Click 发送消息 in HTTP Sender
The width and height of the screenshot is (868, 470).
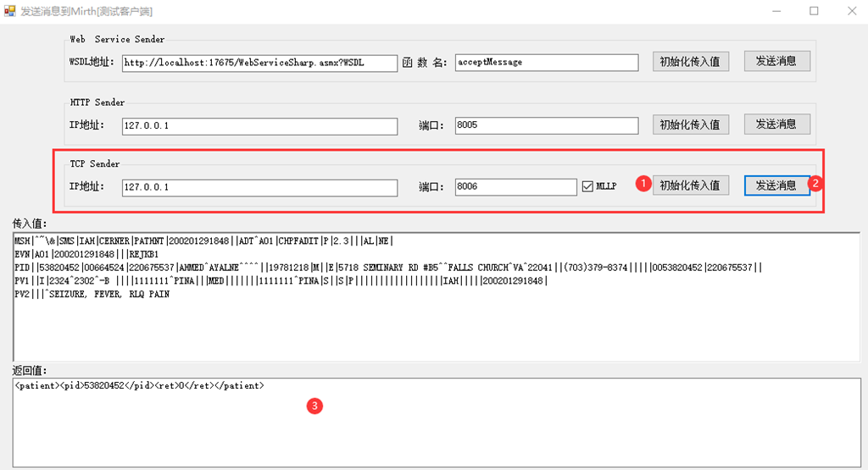click(776, 124)
